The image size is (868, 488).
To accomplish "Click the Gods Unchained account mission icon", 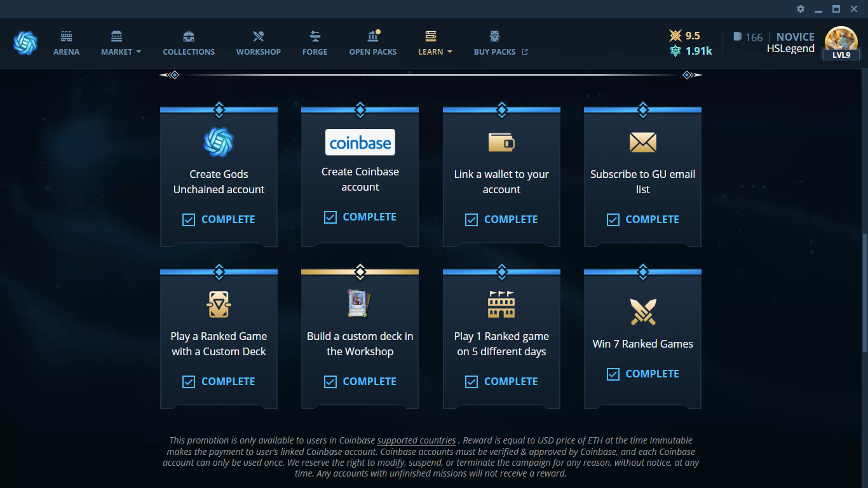I will tap(219, 142).
